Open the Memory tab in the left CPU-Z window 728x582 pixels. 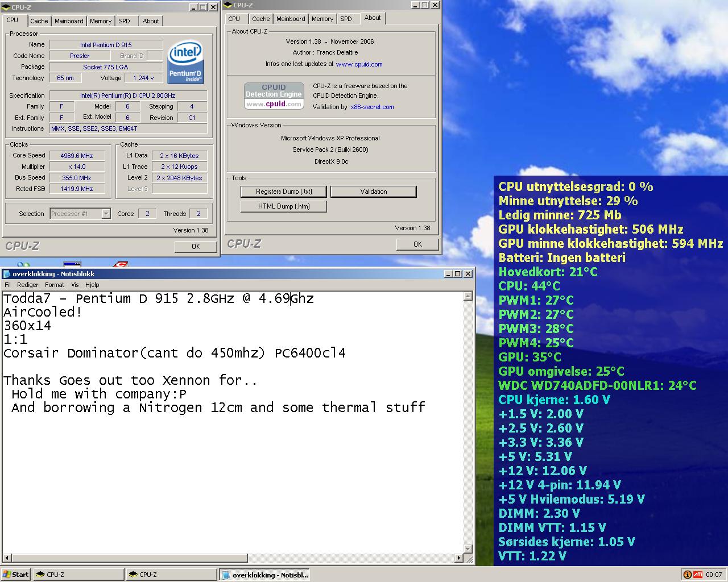[101, 21]
